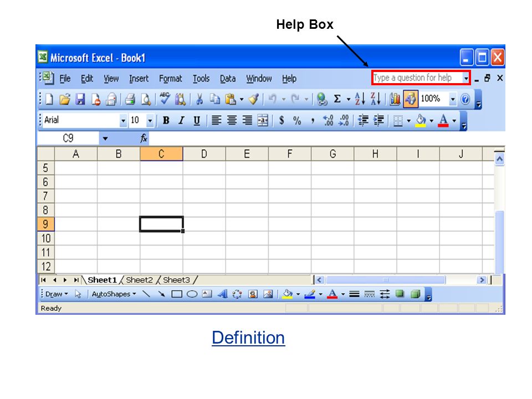Activate the Format Painter brush
The width and height of the screenshot is (532, 399).
coord(254,99)
